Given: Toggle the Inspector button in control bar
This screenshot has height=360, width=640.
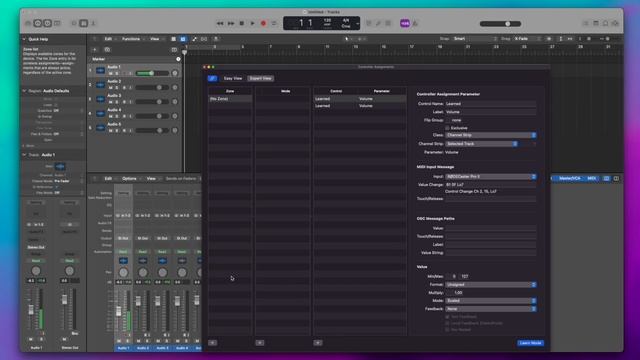Looking at the screenshot, I should tap(38, 23).
